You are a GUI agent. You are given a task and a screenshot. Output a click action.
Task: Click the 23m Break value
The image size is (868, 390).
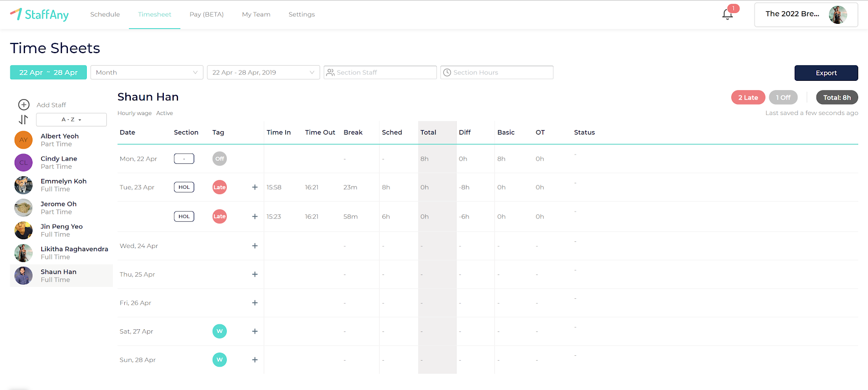pyautogui.click(x=350, y=187)
